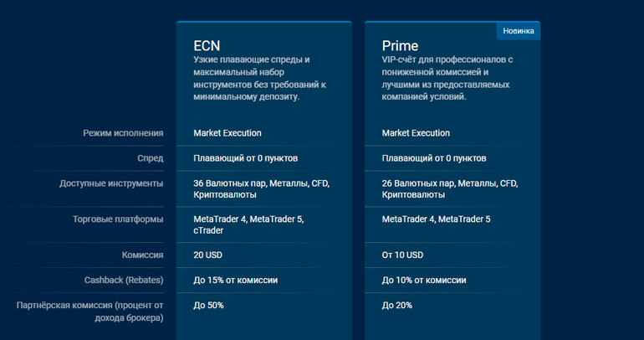Click the От 10 USD commission value
Screen dimensions: 644x340
(x=402, y=255)
